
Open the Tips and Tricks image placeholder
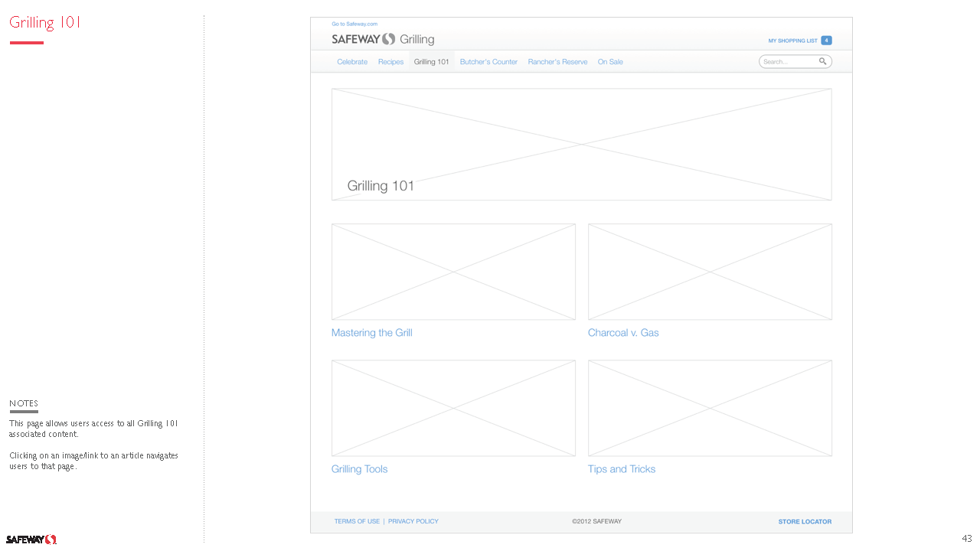[x=710, y=408]
